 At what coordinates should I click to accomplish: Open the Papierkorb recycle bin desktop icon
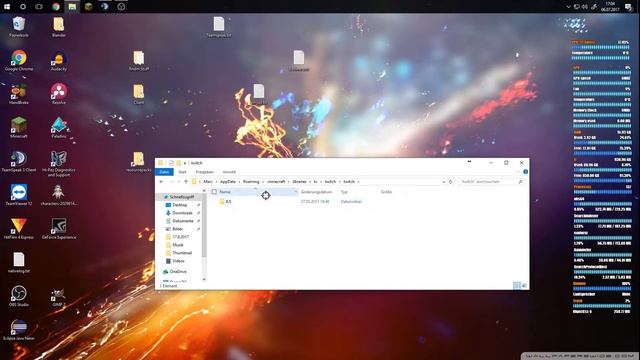[x=18, y=27]
